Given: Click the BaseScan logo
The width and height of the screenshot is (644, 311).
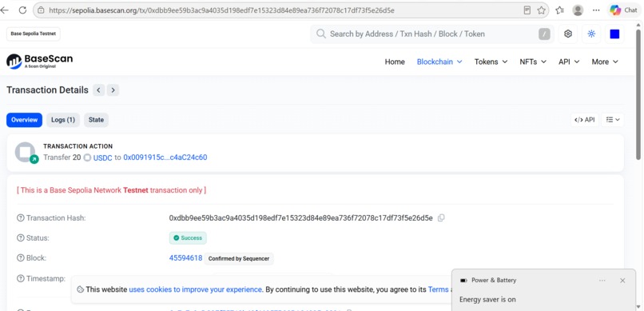Looking at the screenshot, I should (x=39, y=62).
